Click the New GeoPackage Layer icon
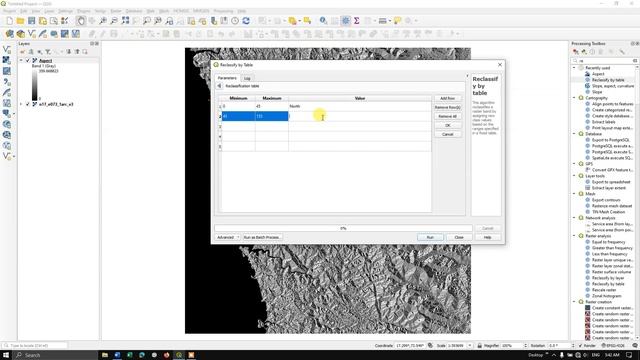This screenshot has height=360, width=640. point(20,34)
